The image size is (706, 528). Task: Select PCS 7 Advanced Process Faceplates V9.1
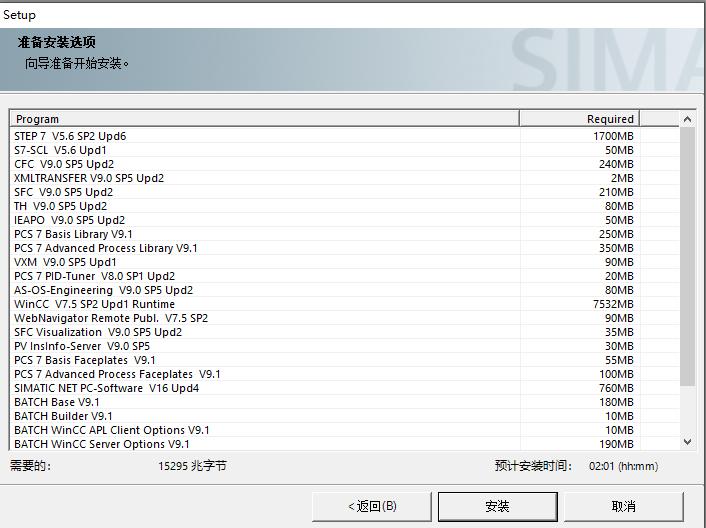[344, 374]
